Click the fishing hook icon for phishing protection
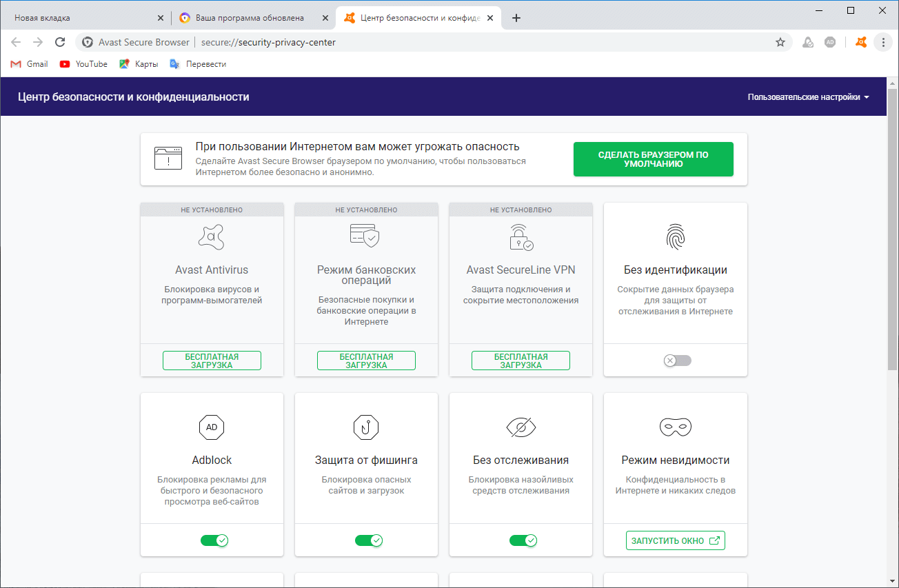The width and height of the screenshot is (899, 588). pos(365,427)
